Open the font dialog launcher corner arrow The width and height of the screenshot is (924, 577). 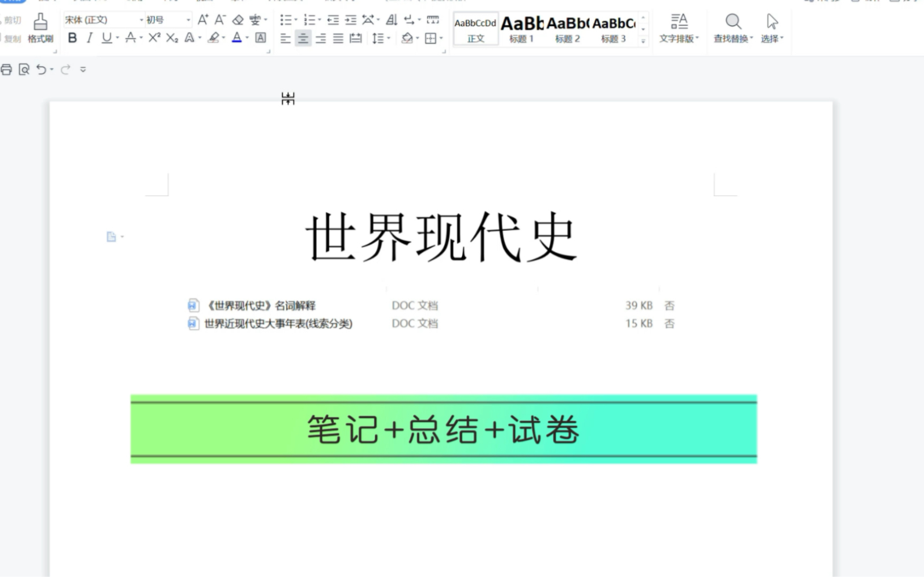point(269,52)
